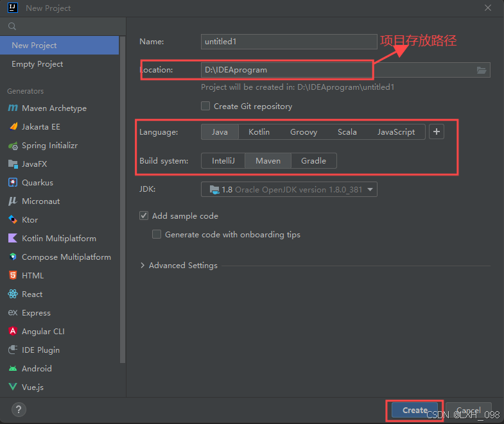Click the Kotlin Multiplatform icon
Viewport: 504px width, 424px height.
point(13,239)
